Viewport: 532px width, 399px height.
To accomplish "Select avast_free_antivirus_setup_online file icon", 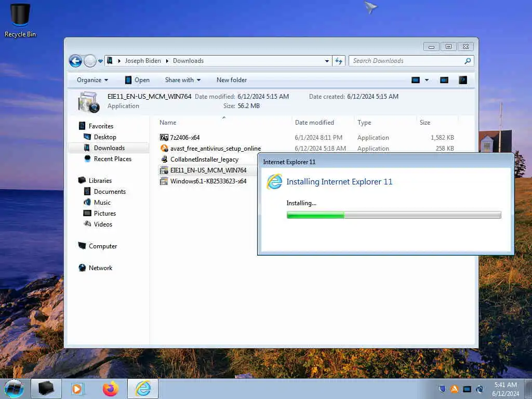I will coord(164,148).
